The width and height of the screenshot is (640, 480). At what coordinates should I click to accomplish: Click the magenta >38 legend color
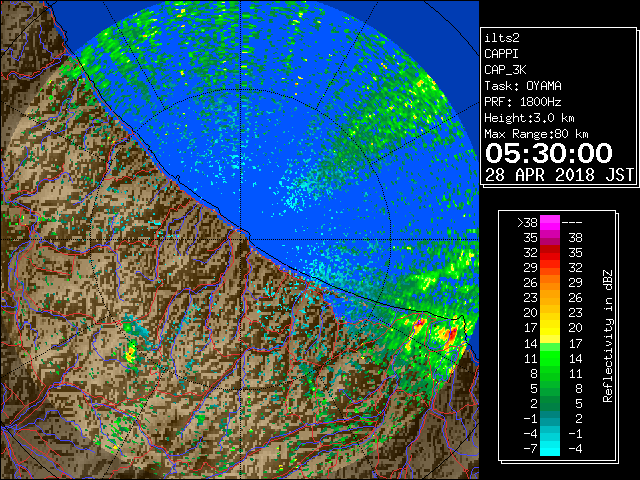(550, 223)
